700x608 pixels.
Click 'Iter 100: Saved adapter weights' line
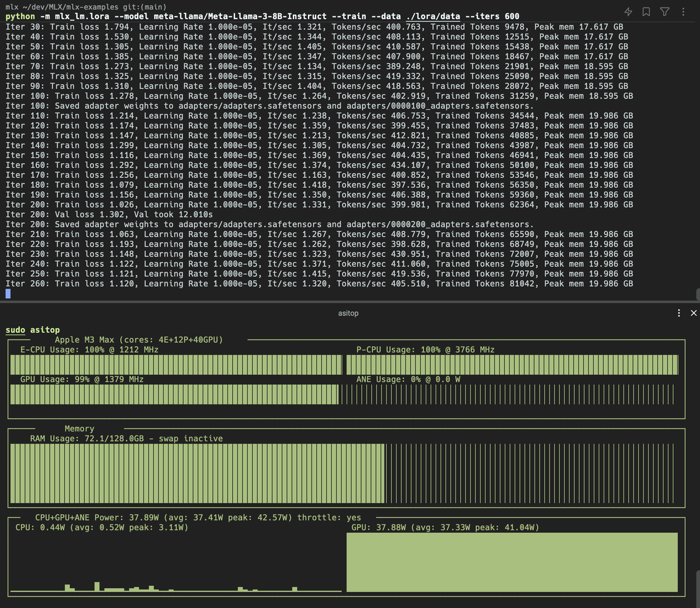269,106
